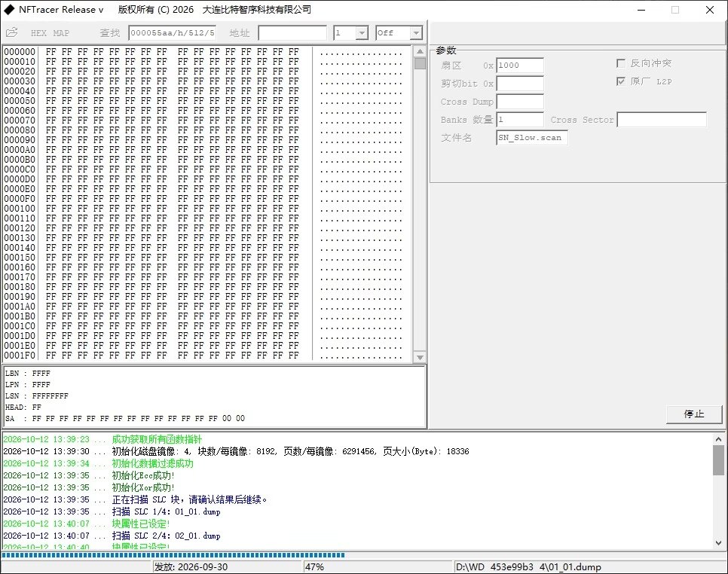The image size is (728, 574).
Task: Click the 地址 address input box
Action: tap(292, 33)
